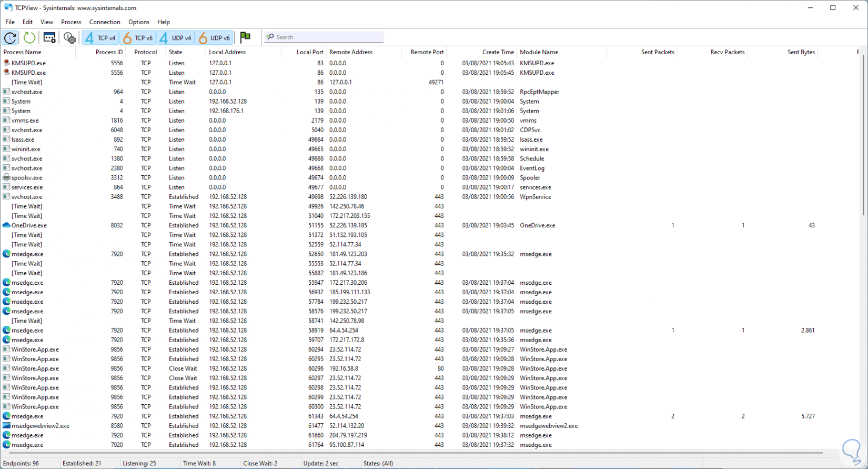Click msedge.exe icon on local port 52650 row
This screenshot has height=469, width=868.
pyautogui.click(x=6, y=254)
